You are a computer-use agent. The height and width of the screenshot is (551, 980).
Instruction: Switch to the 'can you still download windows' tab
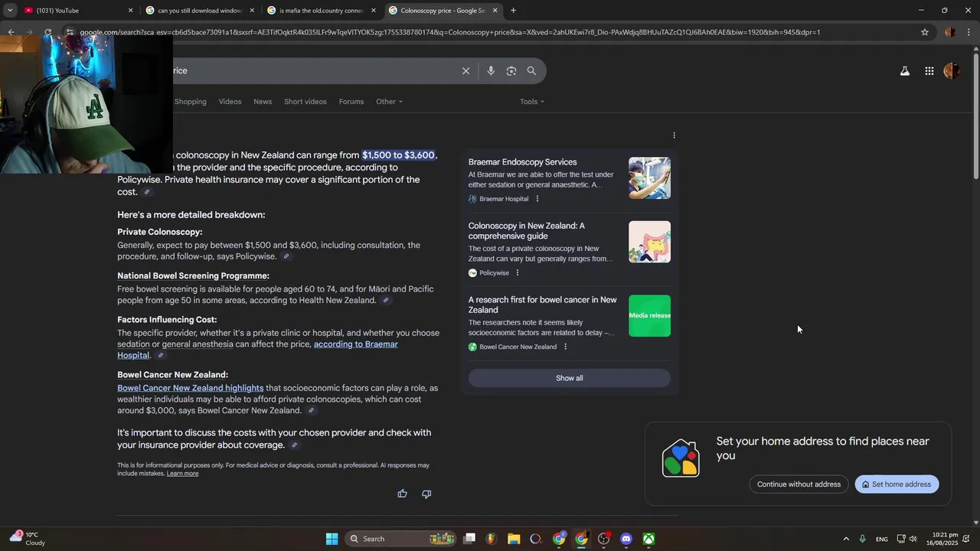[199, 10]
